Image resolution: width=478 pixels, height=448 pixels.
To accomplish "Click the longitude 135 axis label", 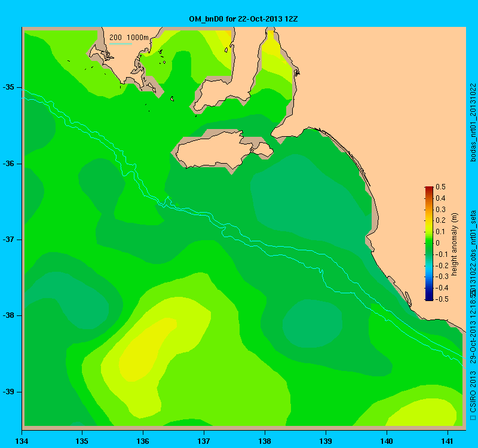I will 82,441.
